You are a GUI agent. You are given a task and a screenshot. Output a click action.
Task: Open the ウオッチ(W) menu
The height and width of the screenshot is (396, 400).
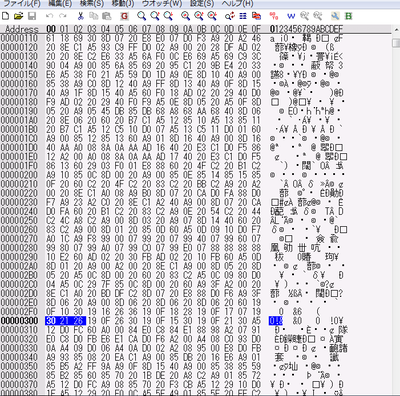[162, 4]
